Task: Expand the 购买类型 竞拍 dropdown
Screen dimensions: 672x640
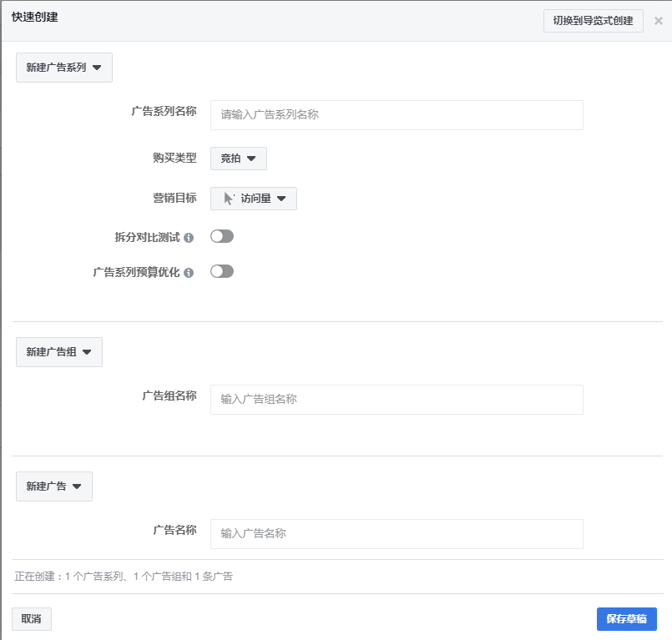Action: pos(238,159)
